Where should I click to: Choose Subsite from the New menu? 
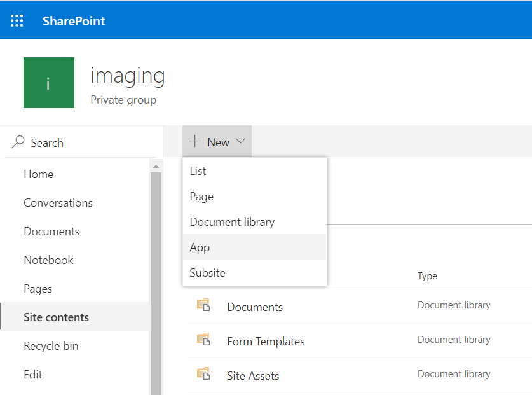click(254, 272)
